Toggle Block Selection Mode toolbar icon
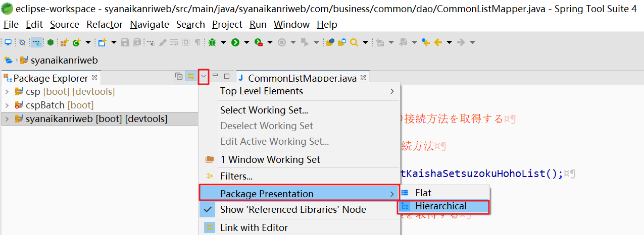Image resolution: width=644 pixels, height=235 pixels. (x=186, y=42)
